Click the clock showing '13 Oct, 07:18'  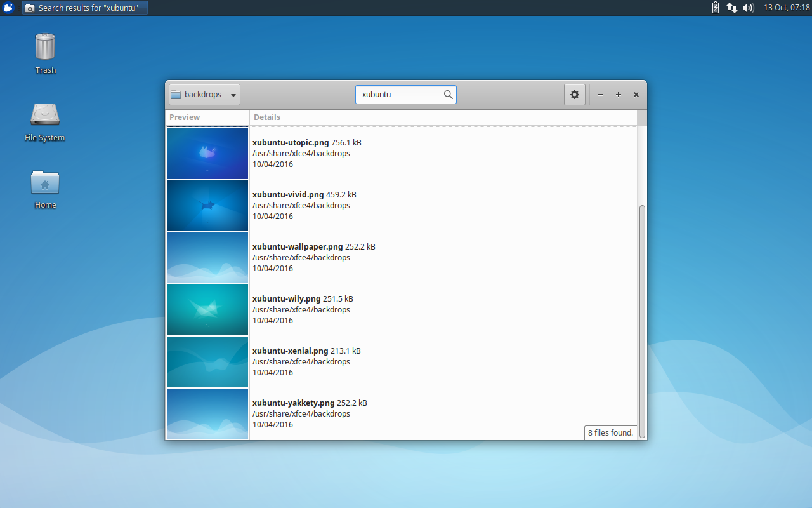pos(785,8)
